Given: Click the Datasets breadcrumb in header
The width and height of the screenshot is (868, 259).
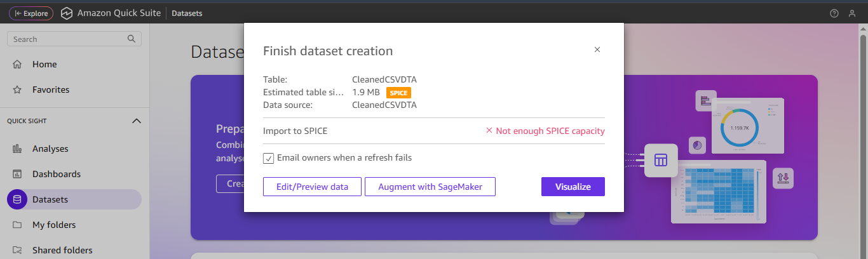Looking at the screenshot, I should [x=187, y=13].
